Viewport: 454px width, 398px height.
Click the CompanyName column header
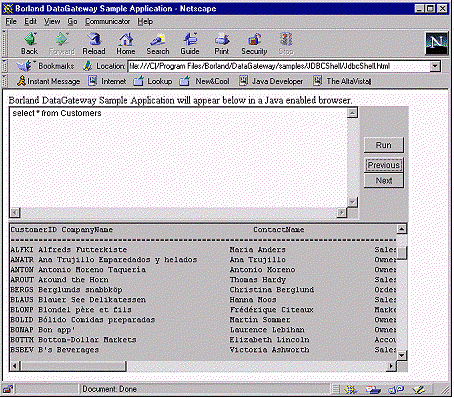coord(87,230)
